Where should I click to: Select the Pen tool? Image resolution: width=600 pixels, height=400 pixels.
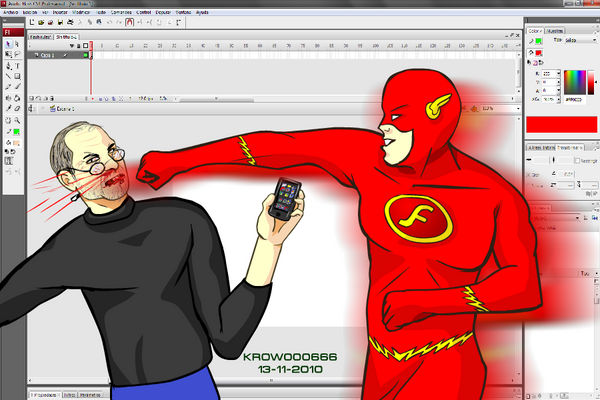click(8, 66)
